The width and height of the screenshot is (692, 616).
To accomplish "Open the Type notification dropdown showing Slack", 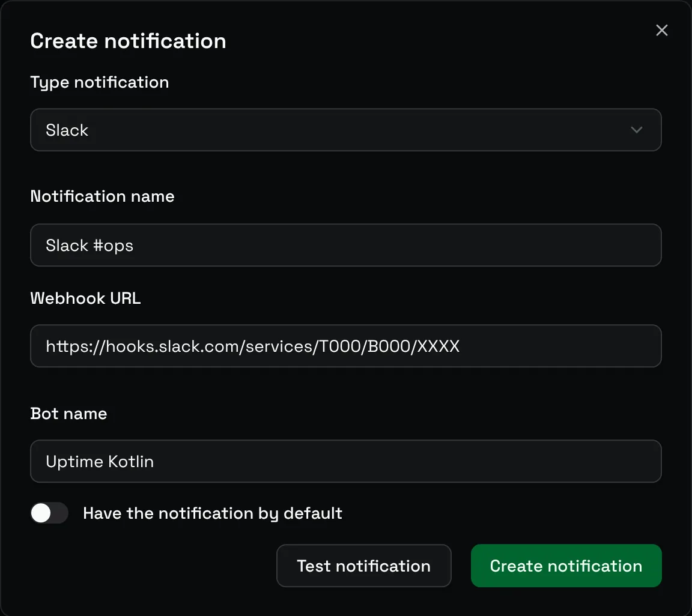I will tap(345, 130).
